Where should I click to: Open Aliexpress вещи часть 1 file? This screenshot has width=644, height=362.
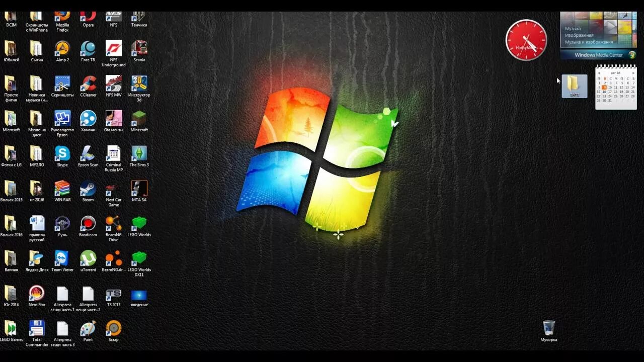(62, 298)
